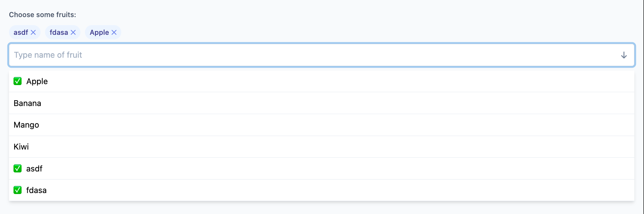644x214 pixels.
Task: Remove the asdf tag with its X icon
Action: [33, 32]
